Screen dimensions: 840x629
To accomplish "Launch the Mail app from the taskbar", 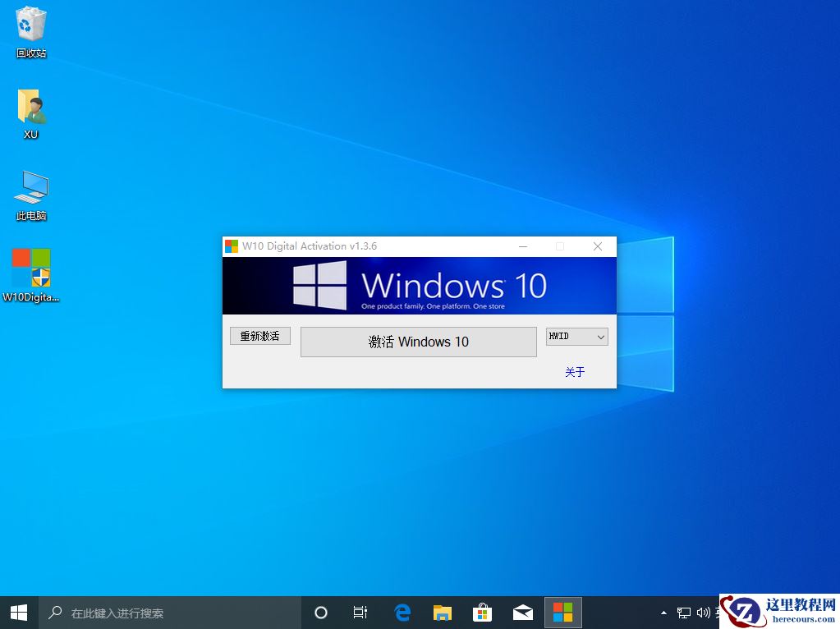I will tap(522, 612).
